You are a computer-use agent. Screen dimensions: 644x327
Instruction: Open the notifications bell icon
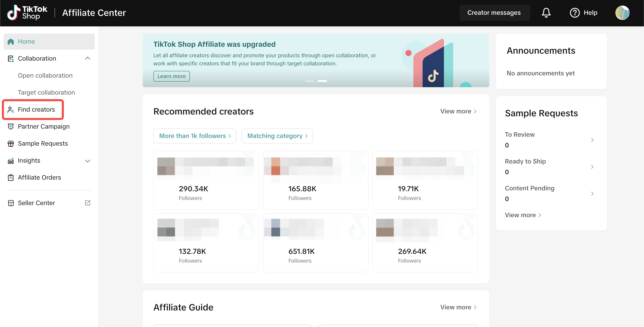(546, 13)
